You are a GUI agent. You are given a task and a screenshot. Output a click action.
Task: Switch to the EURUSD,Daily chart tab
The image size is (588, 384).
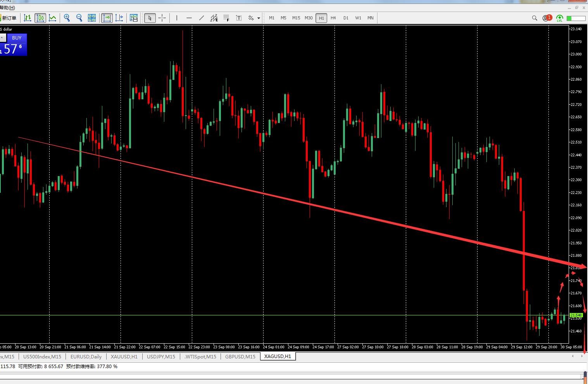point(86,356)
